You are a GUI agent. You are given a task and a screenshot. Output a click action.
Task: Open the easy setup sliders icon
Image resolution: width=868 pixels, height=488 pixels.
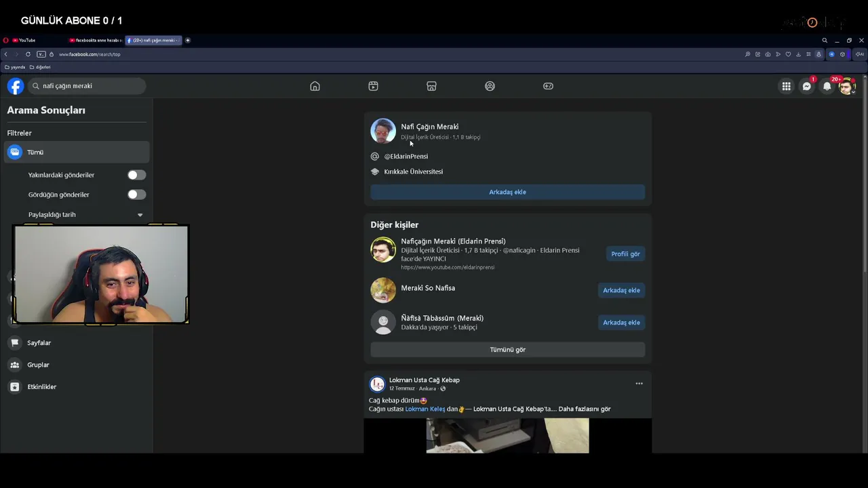point(808,54)
